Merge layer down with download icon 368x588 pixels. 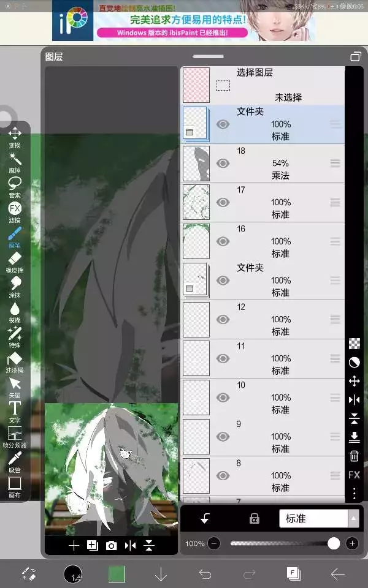(x=354, y=437)
